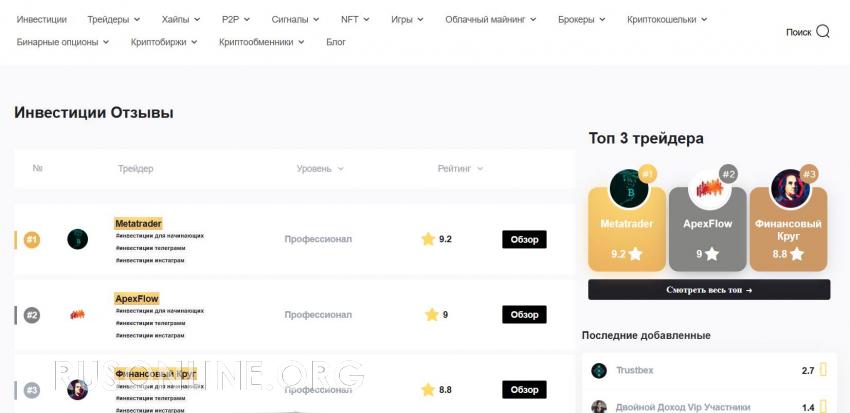
Task: Click the star icon next to rating 8.8 in table
Action: [428, 390]
